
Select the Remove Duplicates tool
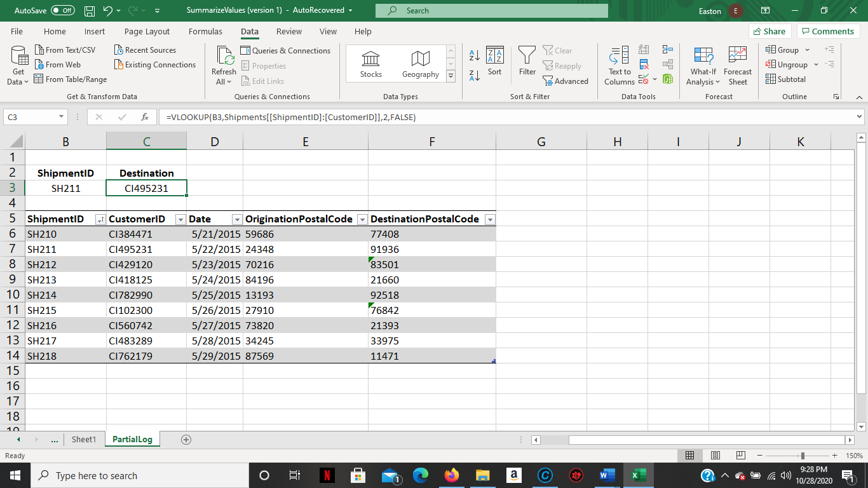(643, 64)
